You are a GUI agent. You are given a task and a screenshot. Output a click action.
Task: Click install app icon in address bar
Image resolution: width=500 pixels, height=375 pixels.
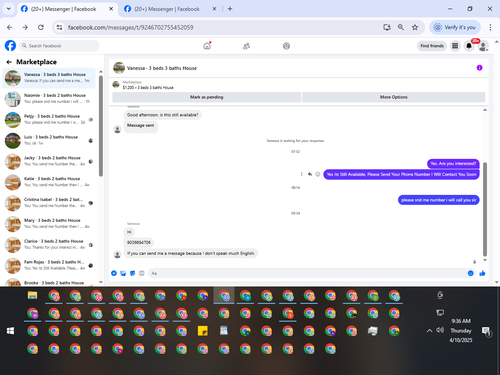(387, 27)
